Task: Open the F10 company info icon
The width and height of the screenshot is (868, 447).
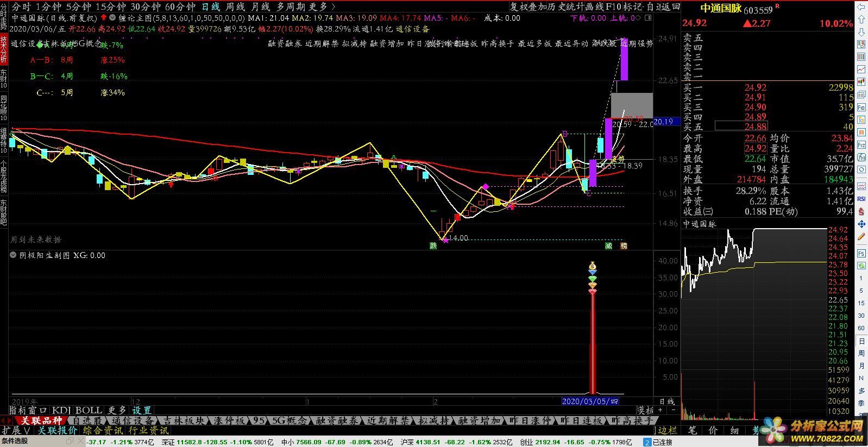Action: coord(861,108)
